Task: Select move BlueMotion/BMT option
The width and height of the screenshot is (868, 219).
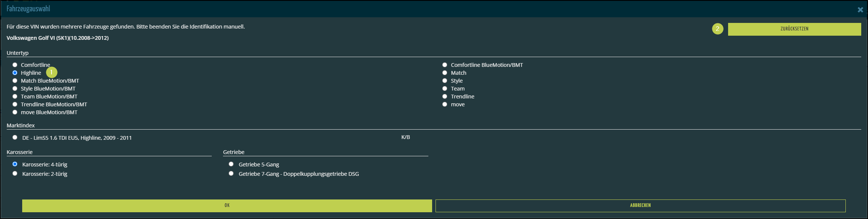Action: (15, 112)
